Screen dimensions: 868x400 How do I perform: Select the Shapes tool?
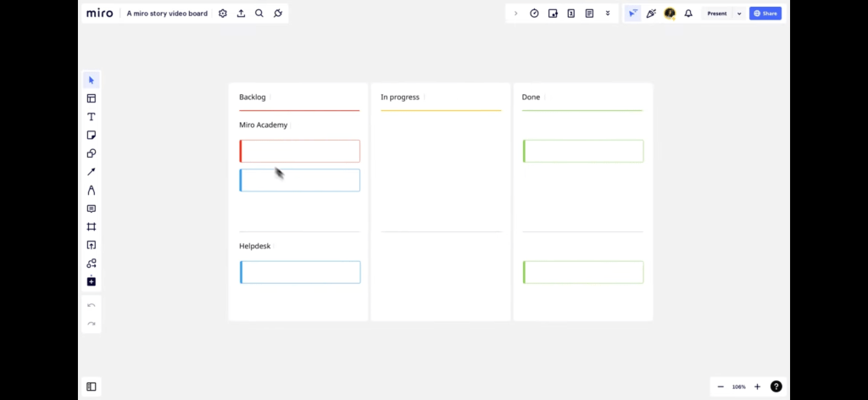pyautogui.click(x=92, y=153)
